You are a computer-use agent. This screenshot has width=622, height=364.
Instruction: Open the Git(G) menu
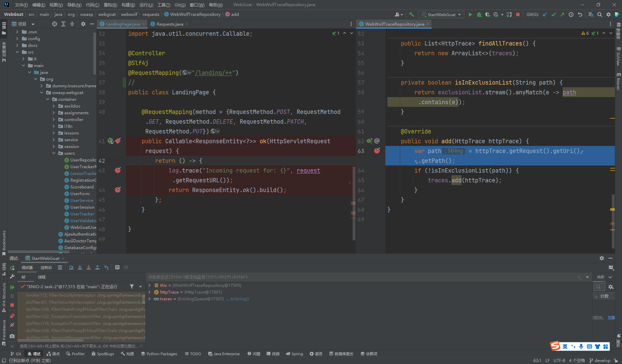180,5
